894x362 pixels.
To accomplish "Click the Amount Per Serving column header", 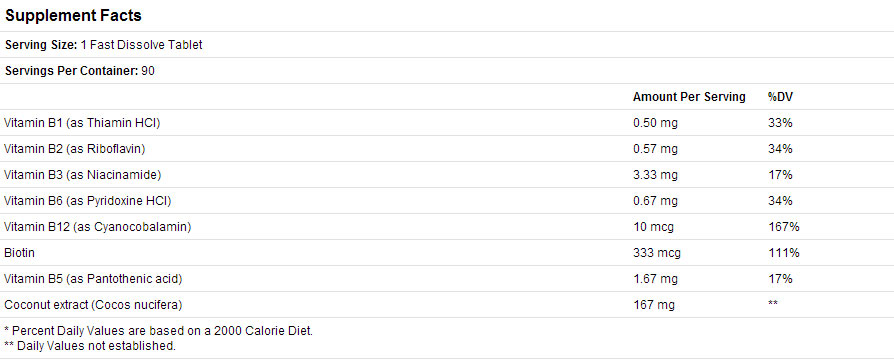I will (x=689, y=97).
